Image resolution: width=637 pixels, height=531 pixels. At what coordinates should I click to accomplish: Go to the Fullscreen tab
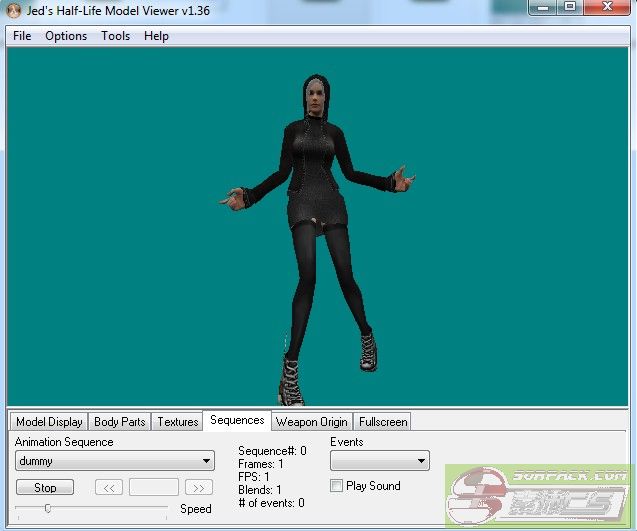382,422
